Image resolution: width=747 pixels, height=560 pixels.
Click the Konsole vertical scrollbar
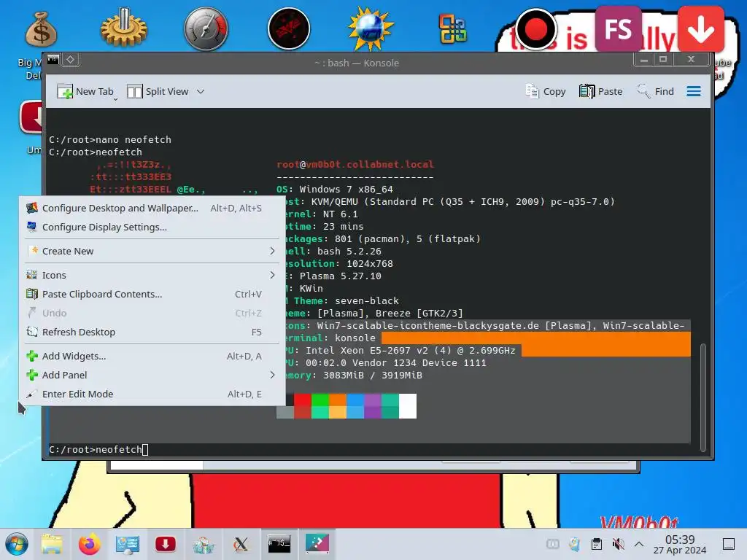[x=703, y=397]
